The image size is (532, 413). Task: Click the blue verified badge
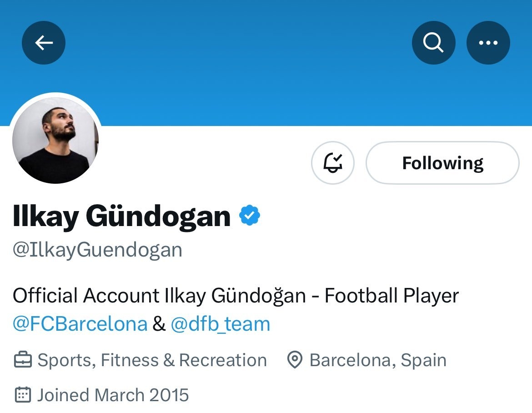pos(250,216)
